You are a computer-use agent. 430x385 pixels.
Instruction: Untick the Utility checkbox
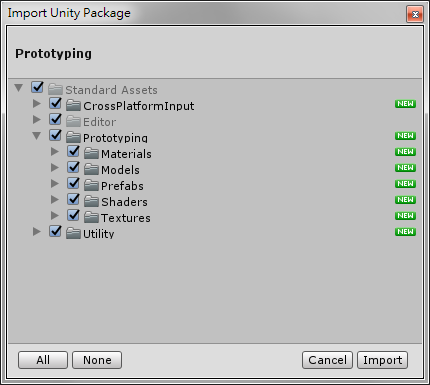55,232
